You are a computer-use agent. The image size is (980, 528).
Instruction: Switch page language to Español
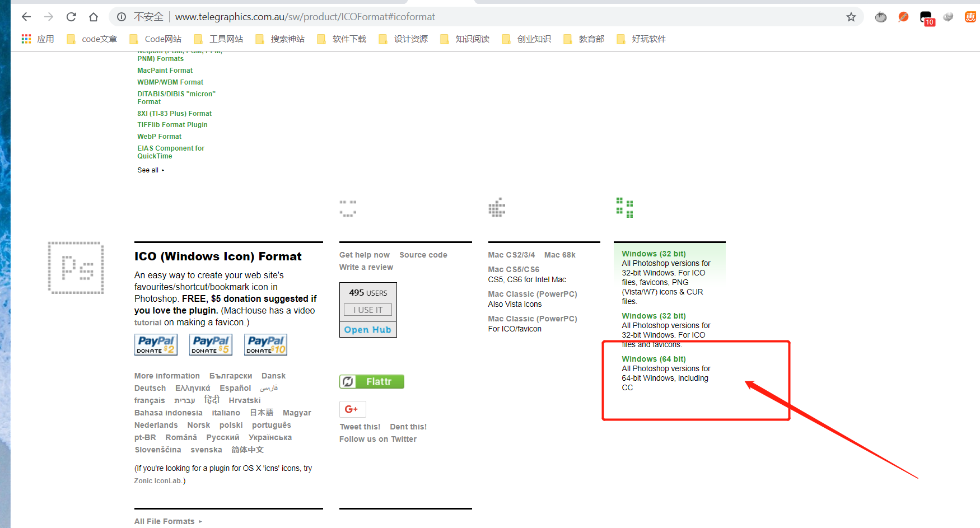235,388
